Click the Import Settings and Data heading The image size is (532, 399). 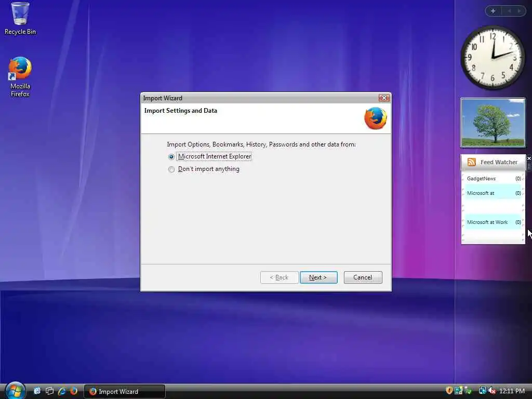tap(180, 111)
